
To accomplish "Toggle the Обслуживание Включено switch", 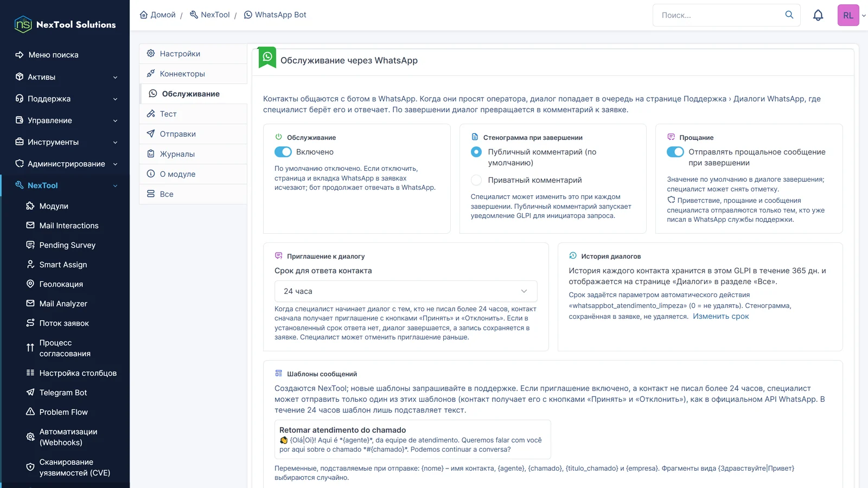I will click(283, 152).
